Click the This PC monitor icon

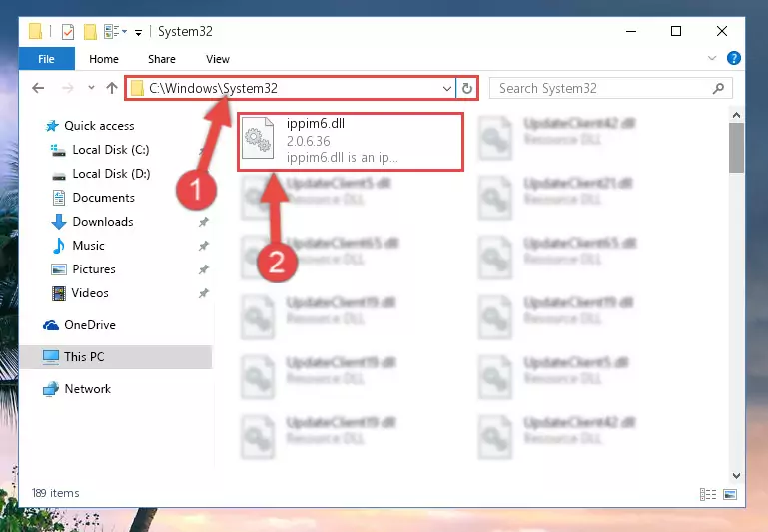pos(51,357)
